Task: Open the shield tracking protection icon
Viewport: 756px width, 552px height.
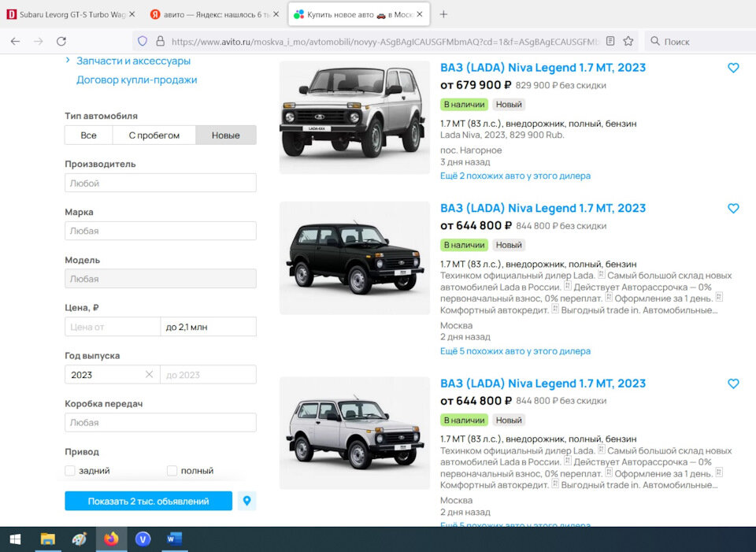Action: tap(143, 42)
